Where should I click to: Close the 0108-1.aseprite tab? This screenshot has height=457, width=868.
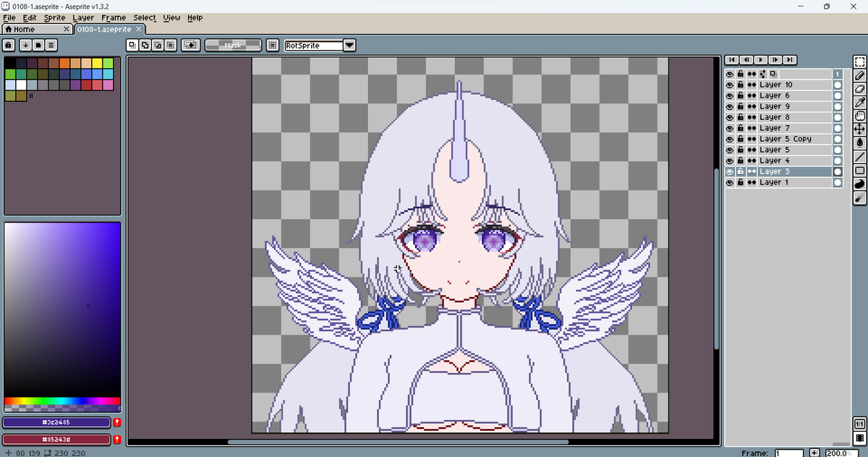(x=139, y=29)
